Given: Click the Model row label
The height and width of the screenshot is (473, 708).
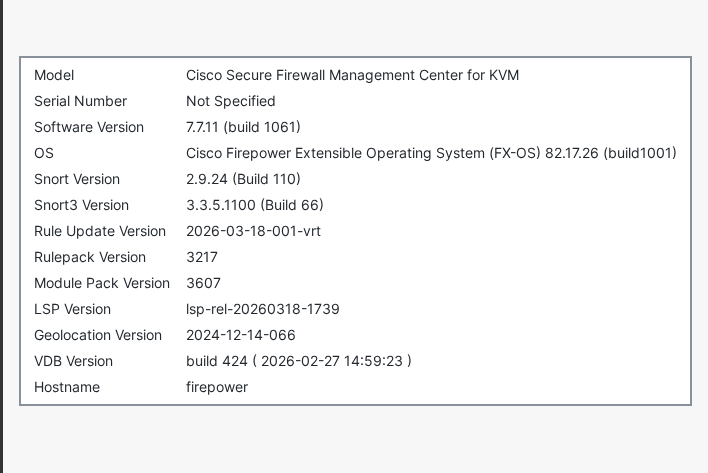Looking at the screenshot, I should (54, 75).
